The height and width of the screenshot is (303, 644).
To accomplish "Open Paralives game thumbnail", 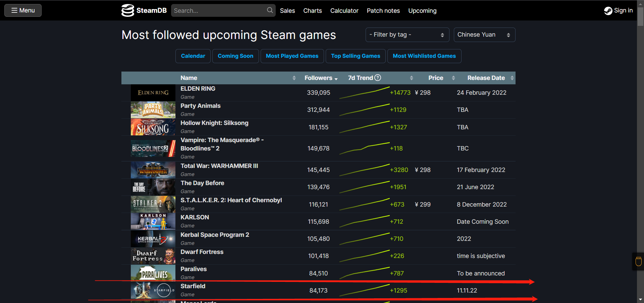I will pyautogui.click(x=153, y=273).
